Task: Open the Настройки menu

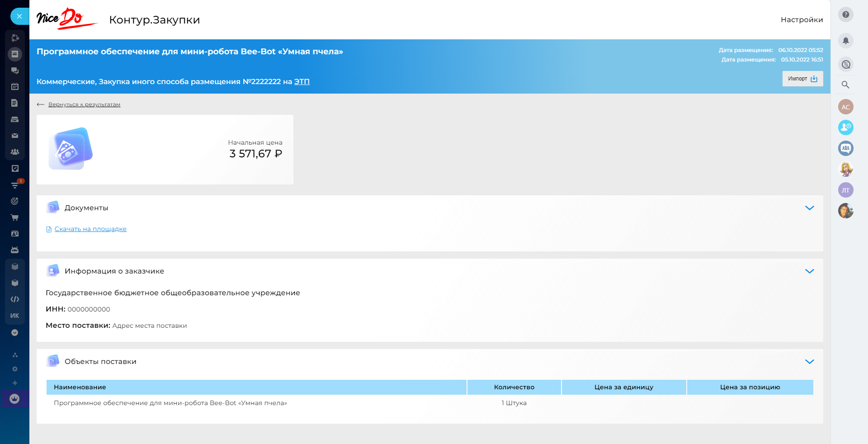Action: tap(802, 20)
